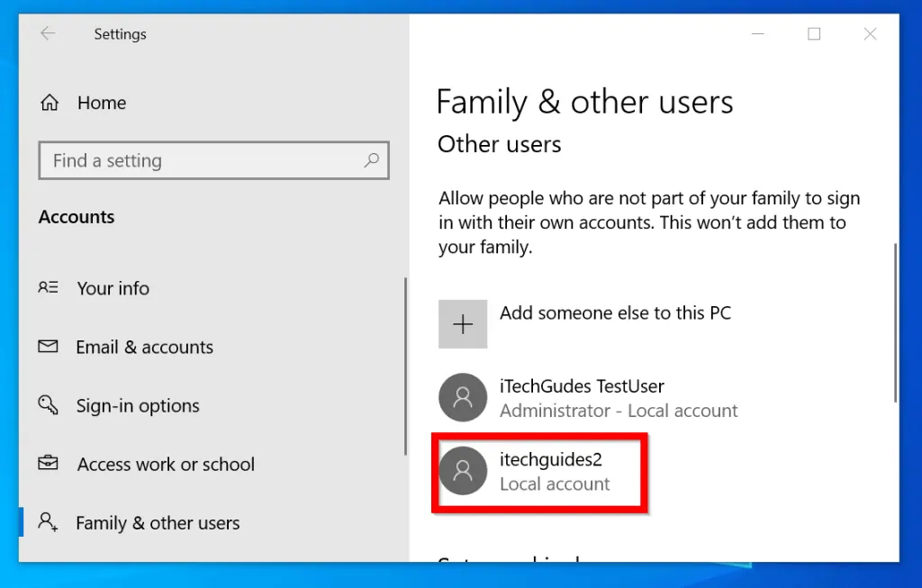
Task: Go to Email & accounts section
Action: click(144, 347)
